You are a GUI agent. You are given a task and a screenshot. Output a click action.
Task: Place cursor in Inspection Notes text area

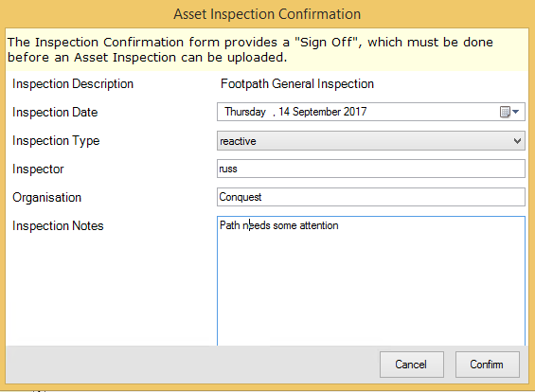coord(371,281)
